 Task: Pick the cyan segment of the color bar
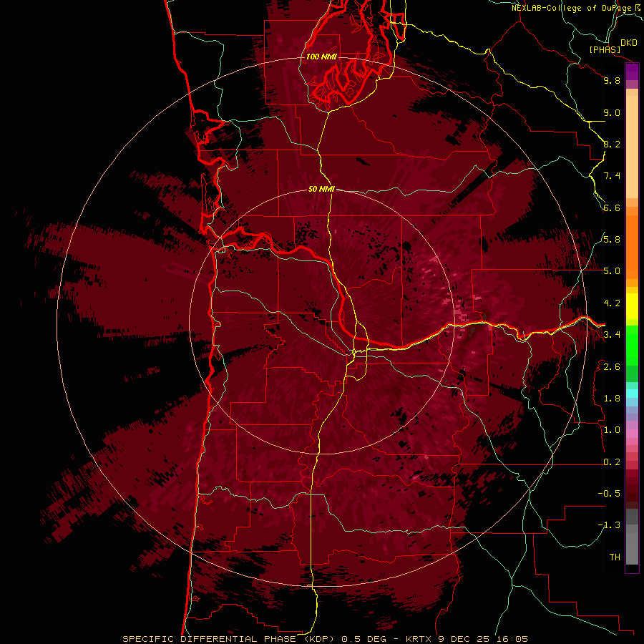click(x=632, y=393)
